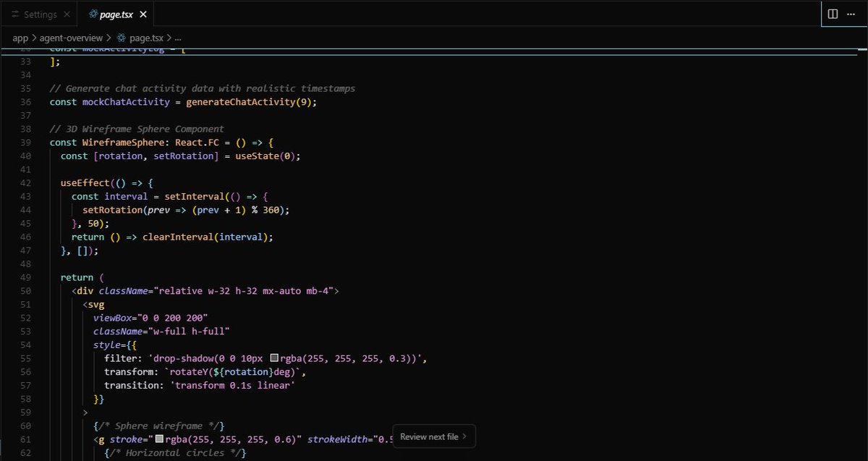The height and width of the screenshot is (461, 868).
Task: Click the 'generateChatActivity' function call
Action: click(x=240, y=102)
